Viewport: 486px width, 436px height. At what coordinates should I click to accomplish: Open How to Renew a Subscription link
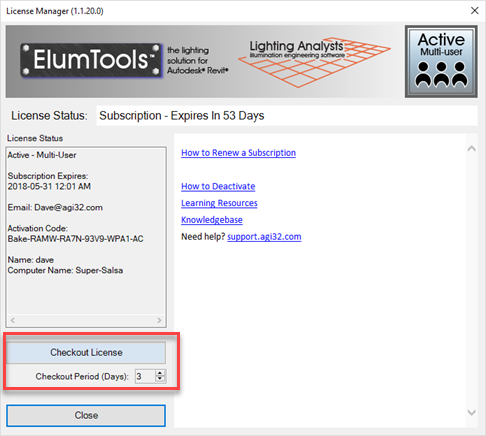click(238, 153)
